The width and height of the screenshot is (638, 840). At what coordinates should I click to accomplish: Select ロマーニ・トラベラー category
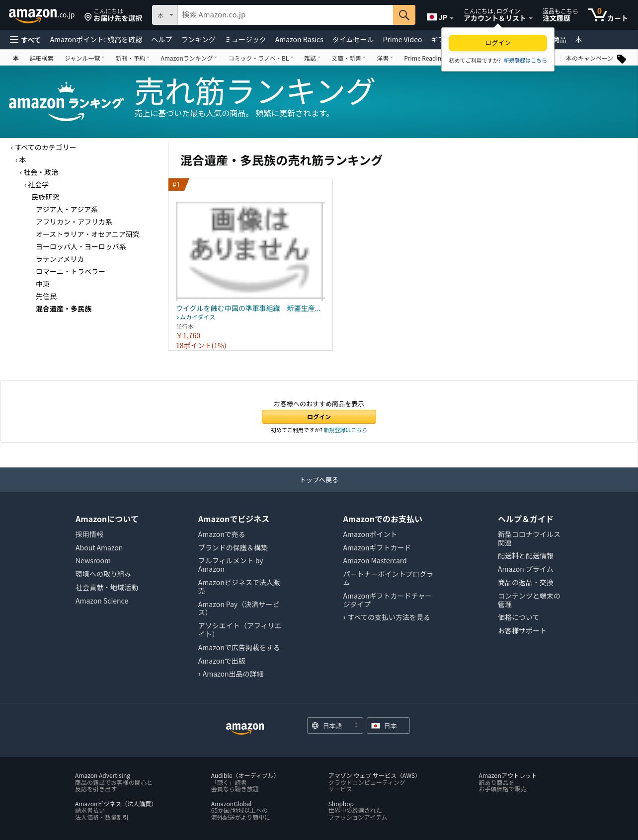pyautogui.click(x=70, y=272)
